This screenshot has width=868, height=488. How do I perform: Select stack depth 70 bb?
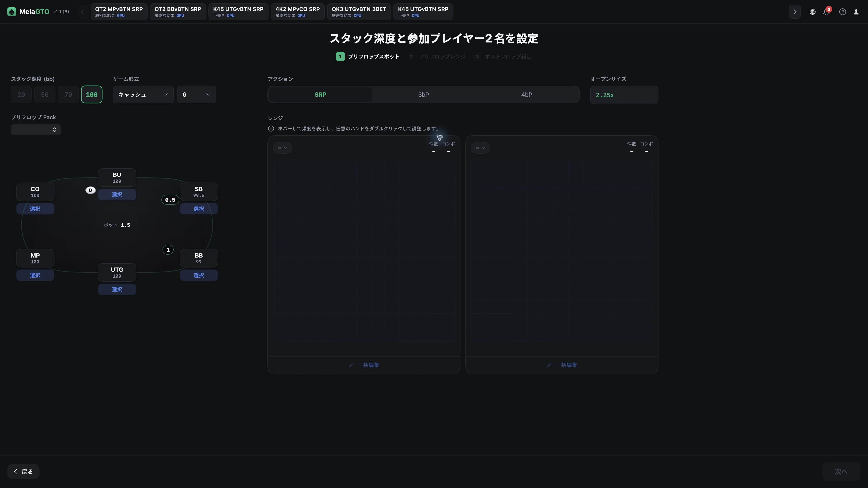68,95
